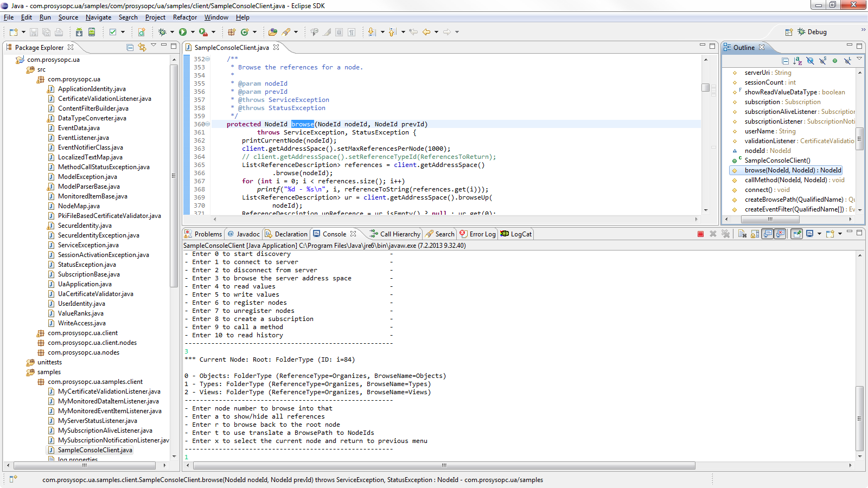This screenshot has width=868, height=488.
Task: Toggle Pin Console button
Action: point(796,234)
